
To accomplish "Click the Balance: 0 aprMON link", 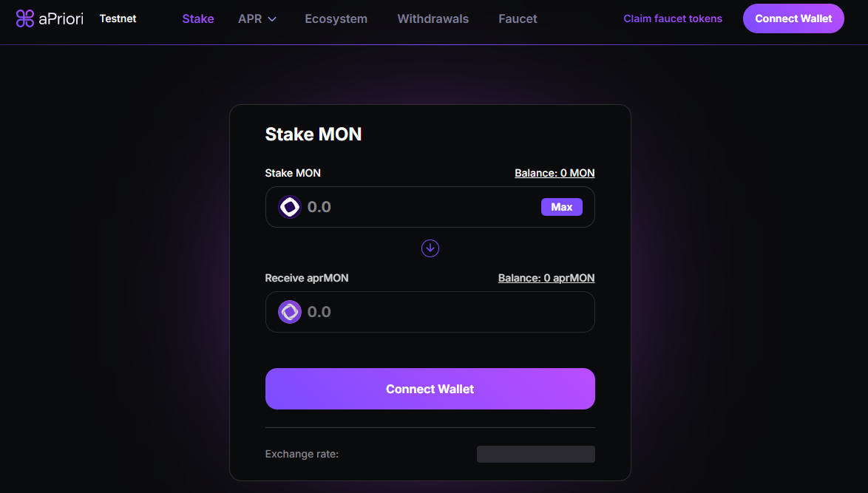I will click(x=546, y=277).
